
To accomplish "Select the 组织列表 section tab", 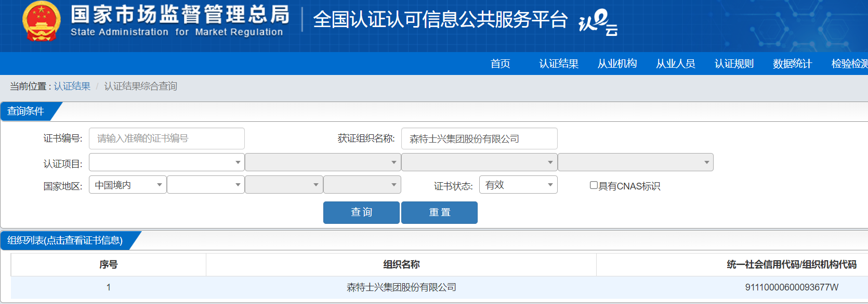I will (65, 240).
